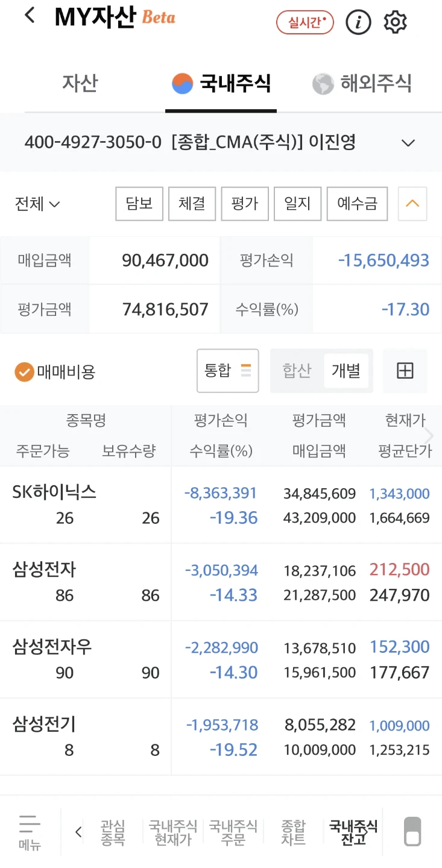Tap the total 수익률 value -17.30
The width and height of the screenshot is (442, 868).
[x=406, y=310]
